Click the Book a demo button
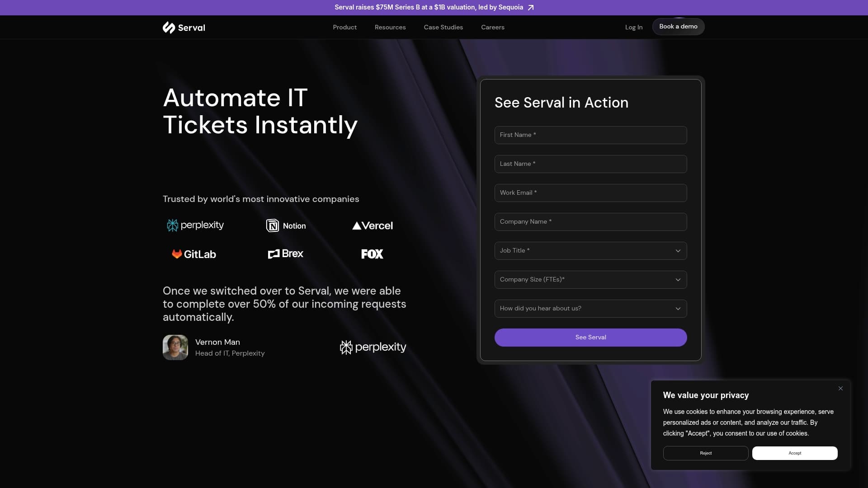Image resolution: width=868 pixels, height=488 pixels. [678, 27]
